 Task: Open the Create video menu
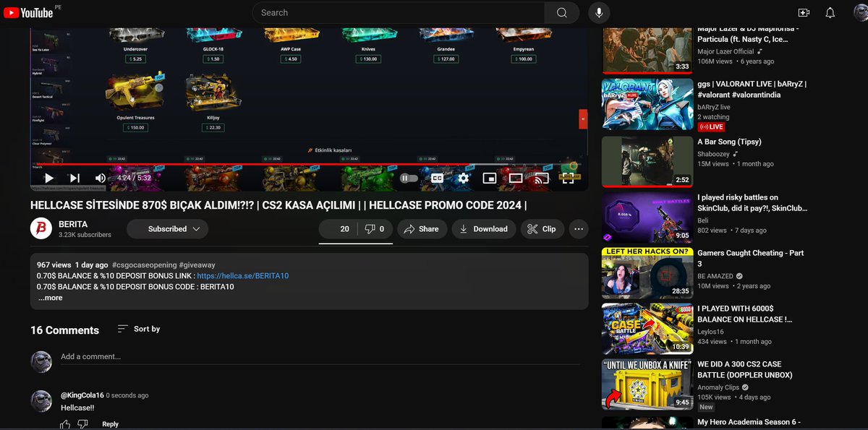(x=804, y=12)
